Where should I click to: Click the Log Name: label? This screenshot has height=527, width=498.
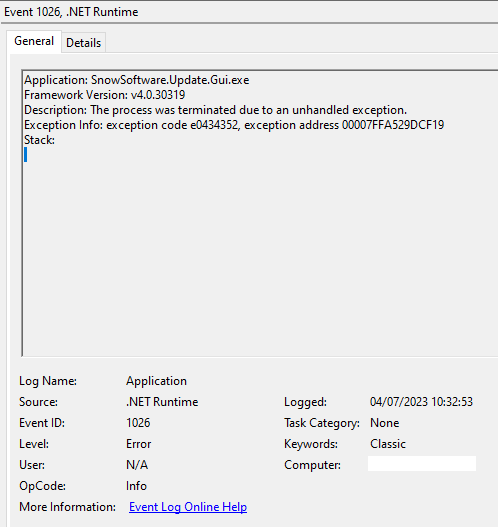tap(48, 381)
